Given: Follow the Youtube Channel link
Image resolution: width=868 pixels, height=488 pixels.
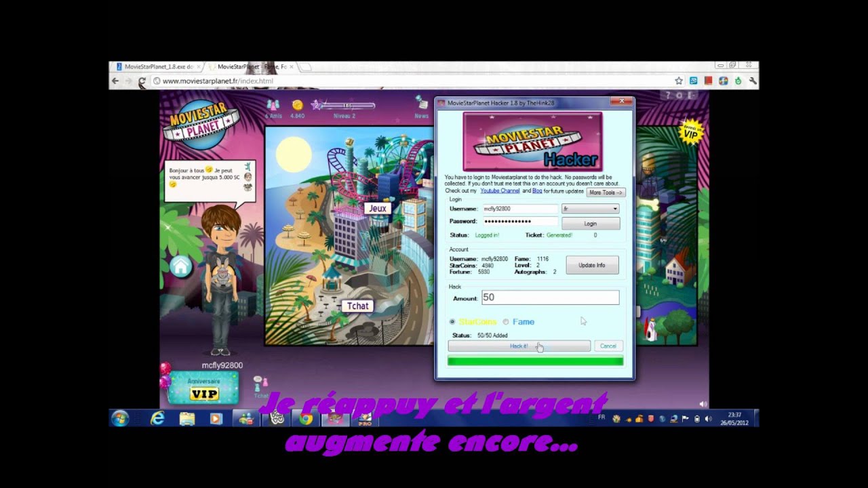Looking at the screenshot, I should click(500, 191).
